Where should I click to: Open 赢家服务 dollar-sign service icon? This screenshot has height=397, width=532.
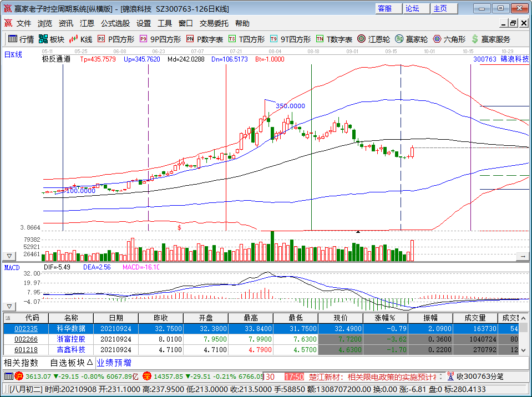(x=490, y=39)
